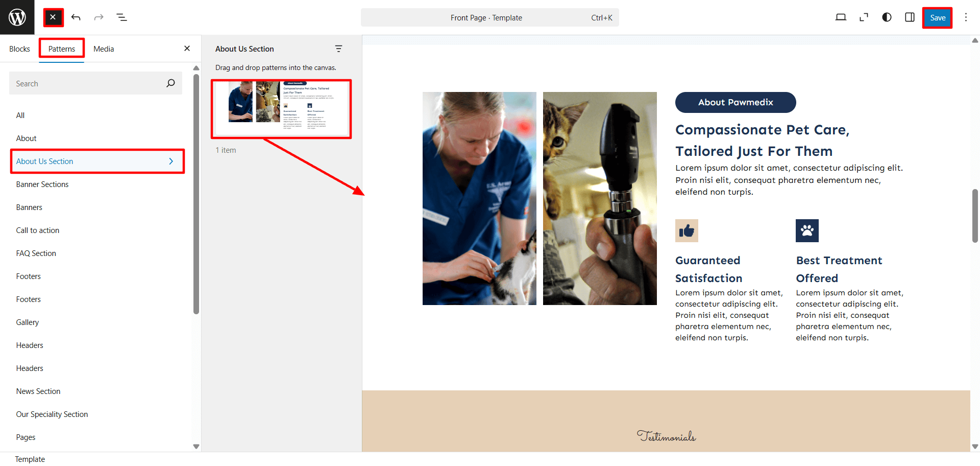
Task: Save the template changes
Action: tap(937, 18)
